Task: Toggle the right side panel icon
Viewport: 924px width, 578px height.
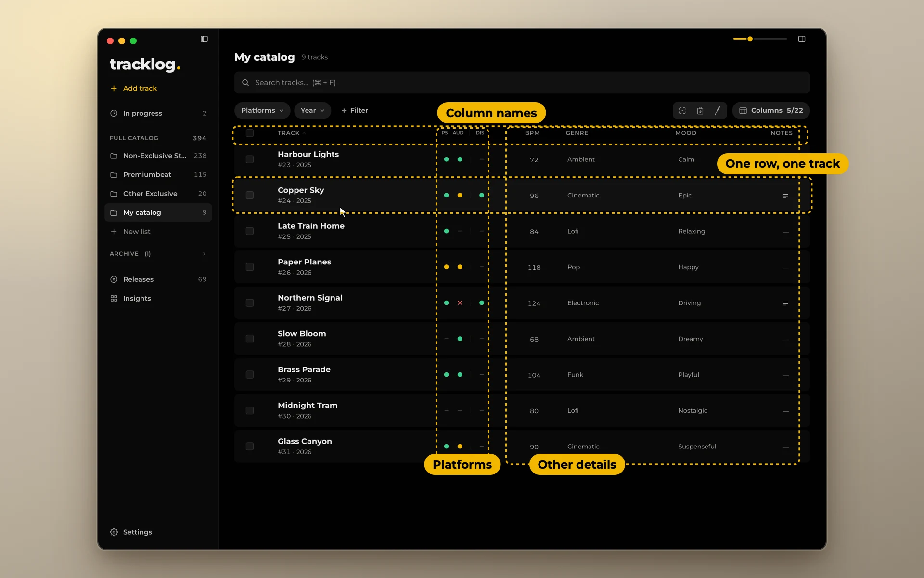Action: tap(802, 39)
